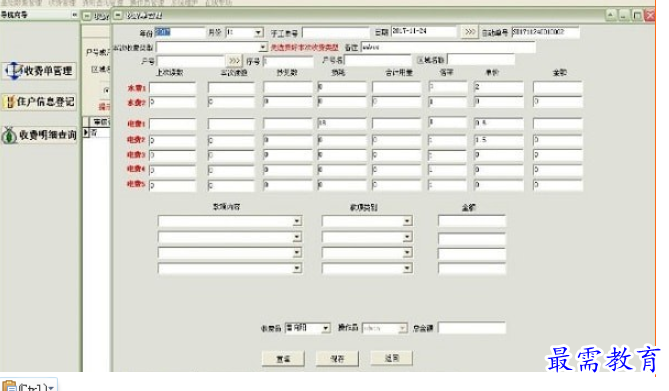Image resolution: width=669 pixels, height=391 pixels.
Task: Click the 序号 input field
Action: pos(288,61)
